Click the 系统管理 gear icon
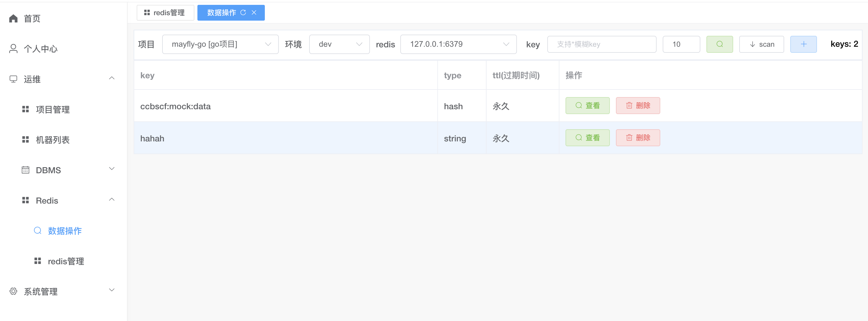Image resolution: width=868 pixels, height=321 pixels. [x=13, y=291]
